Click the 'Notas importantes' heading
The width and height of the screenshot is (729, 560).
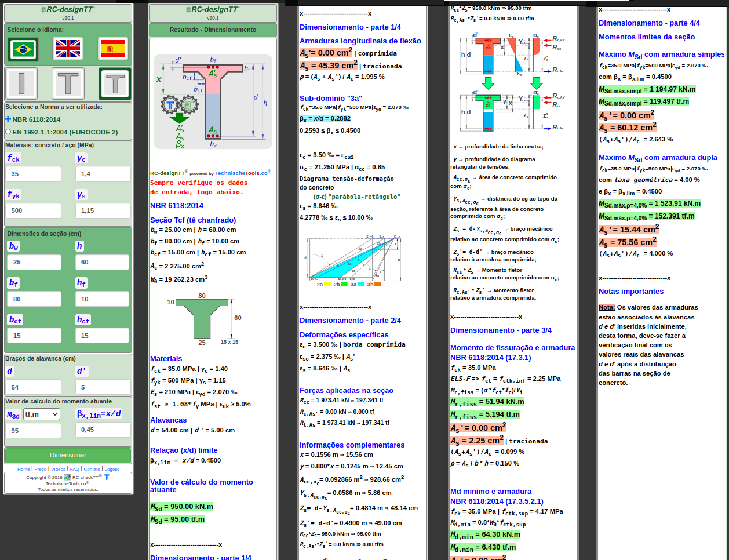tap(631, 291)
